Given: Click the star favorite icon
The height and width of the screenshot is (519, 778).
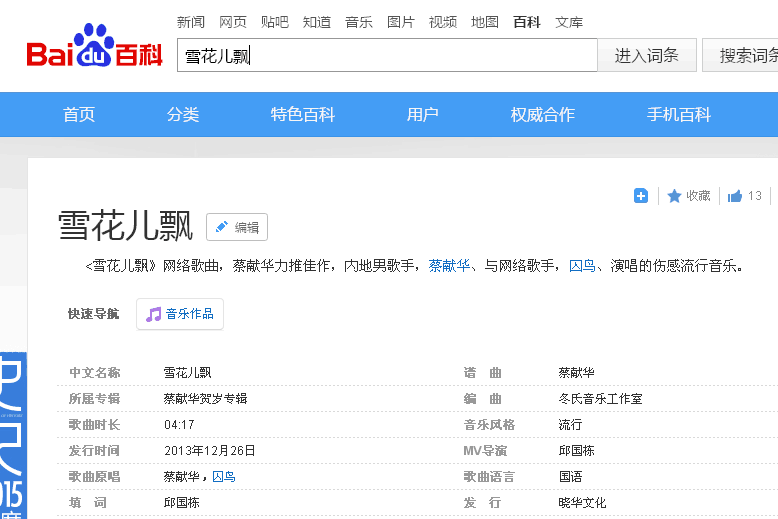Looking at the screenshot, I should (x=674, y=196).
